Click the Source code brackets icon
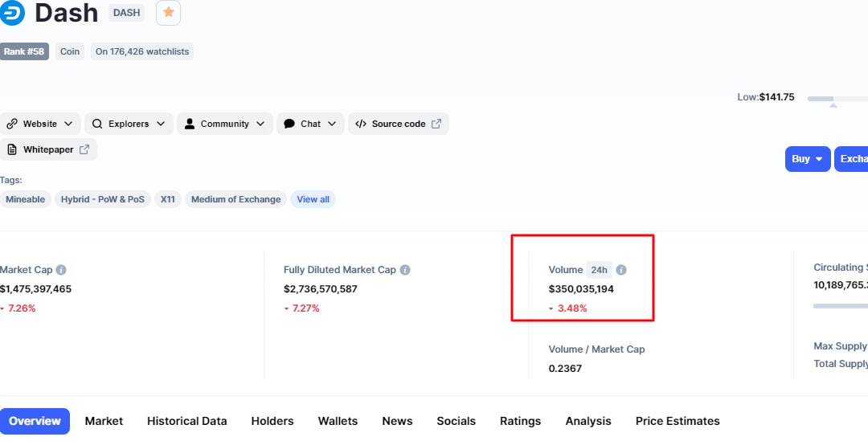 point(360,124)
